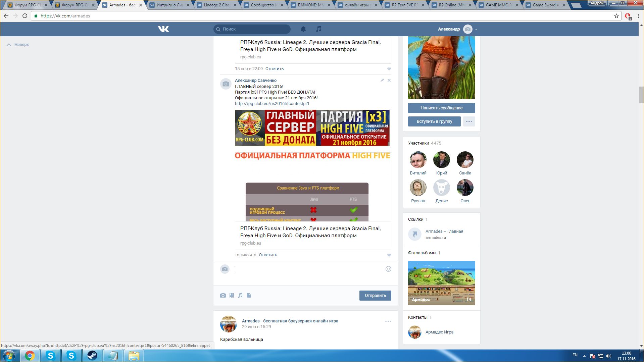Open Александр Савченко profile link

pos(256,81)
